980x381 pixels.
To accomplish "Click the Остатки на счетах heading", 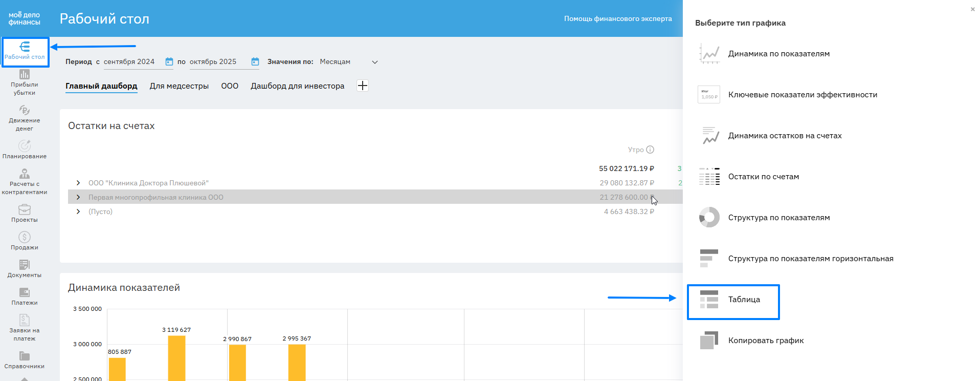I will coord(111,126).
